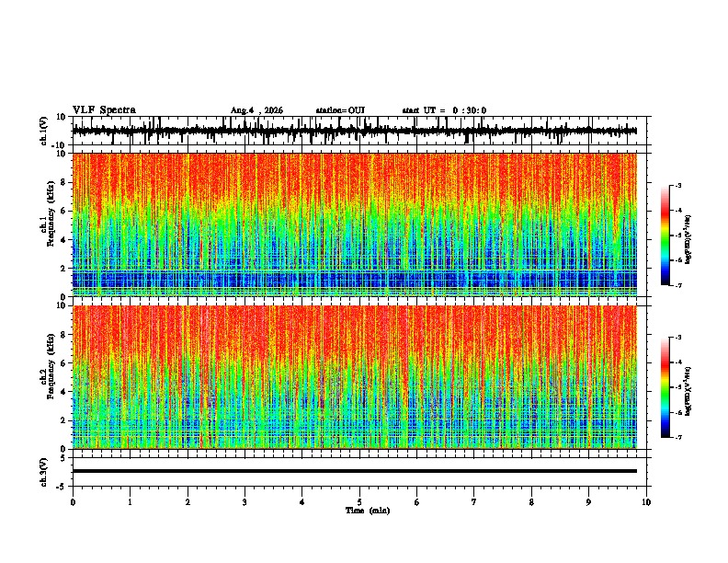Click time axis tick label "5"

click(359, 502)
